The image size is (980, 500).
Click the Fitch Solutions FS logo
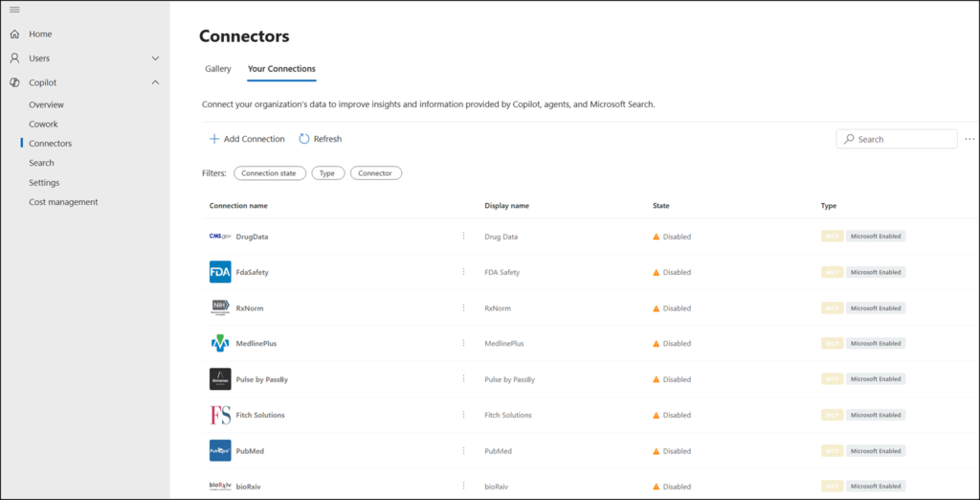(220, 415)
